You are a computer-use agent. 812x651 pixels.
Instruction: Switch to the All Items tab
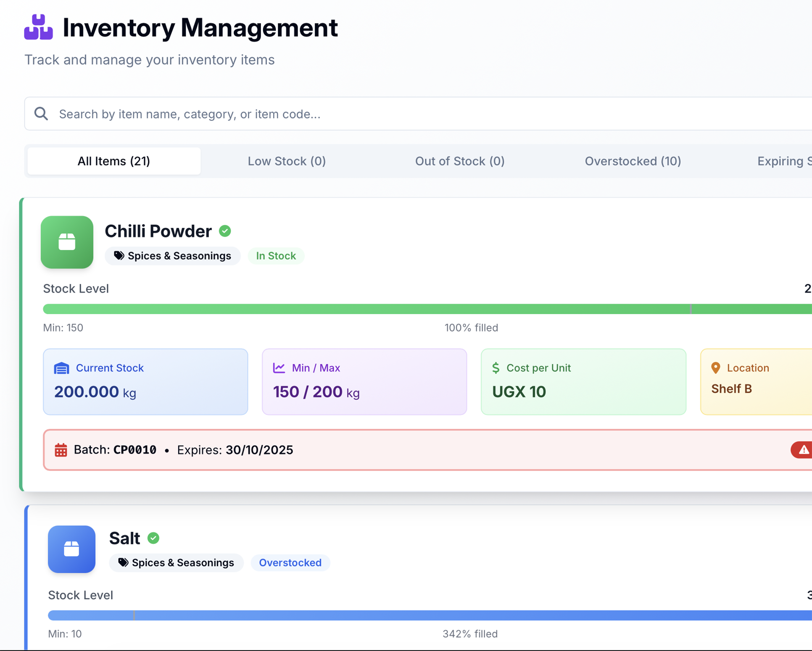tap(113, 161)
